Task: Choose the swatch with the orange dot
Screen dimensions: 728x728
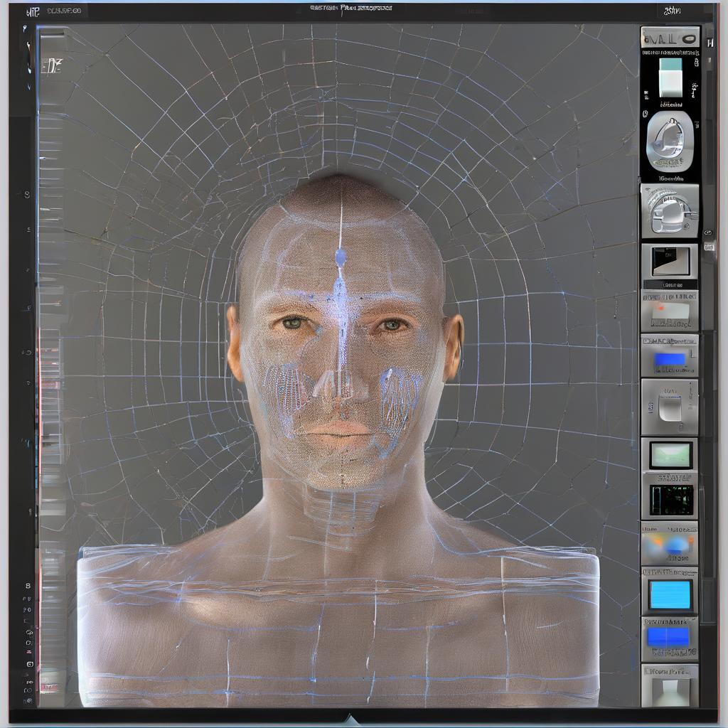Action: pyautogui.click(x=669, y=310)
